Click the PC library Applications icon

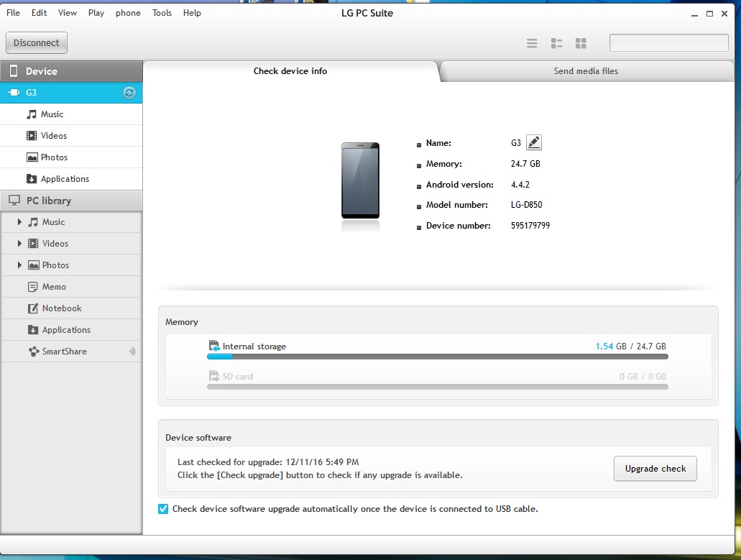click(33, 330)
